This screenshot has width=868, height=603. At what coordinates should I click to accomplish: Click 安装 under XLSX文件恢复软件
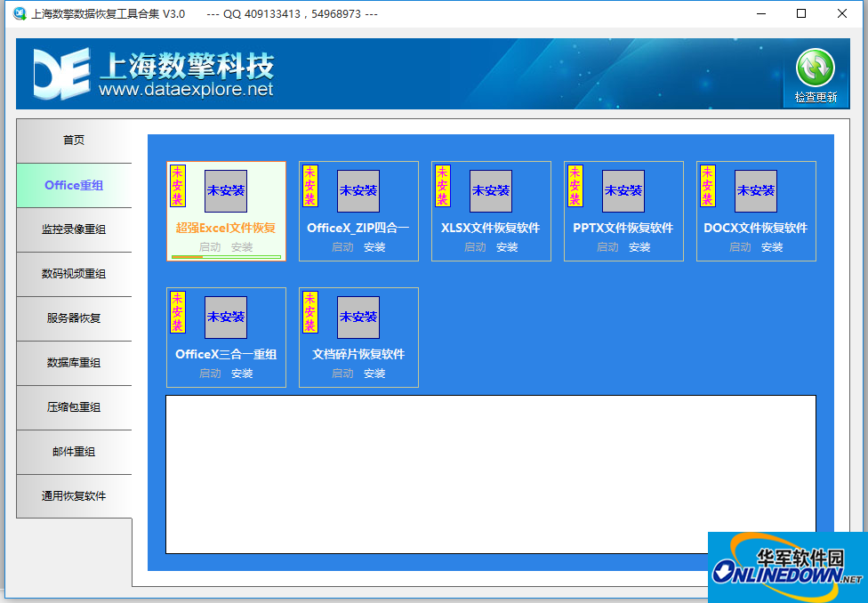[507, 247]
